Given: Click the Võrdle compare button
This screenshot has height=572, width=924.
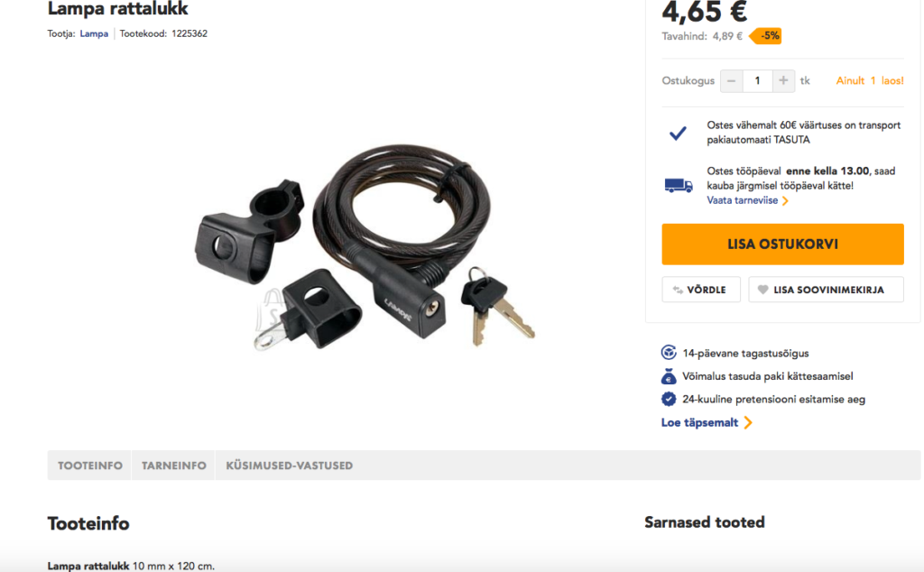Looking at the screenshot, I should 701,290.
